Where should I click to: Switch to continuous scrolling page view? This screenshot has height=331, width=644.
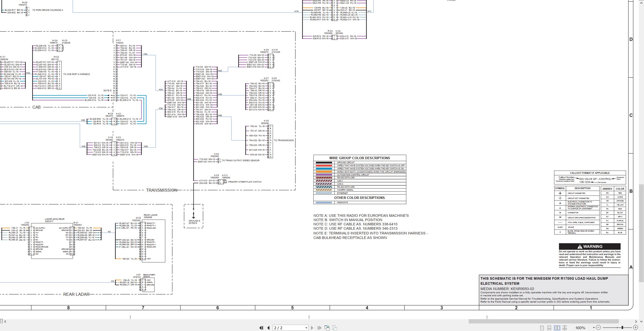(549, 328)
